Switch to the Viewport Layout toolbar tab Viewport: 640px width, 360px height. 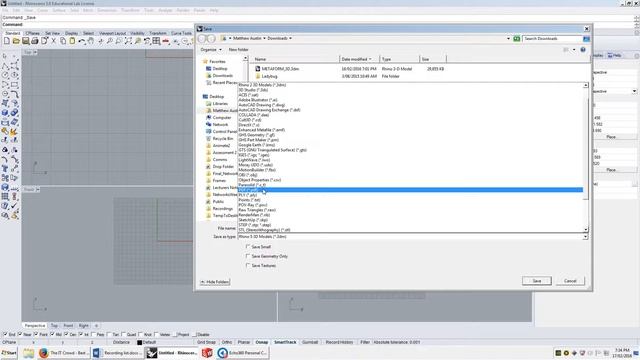(112, 33)
